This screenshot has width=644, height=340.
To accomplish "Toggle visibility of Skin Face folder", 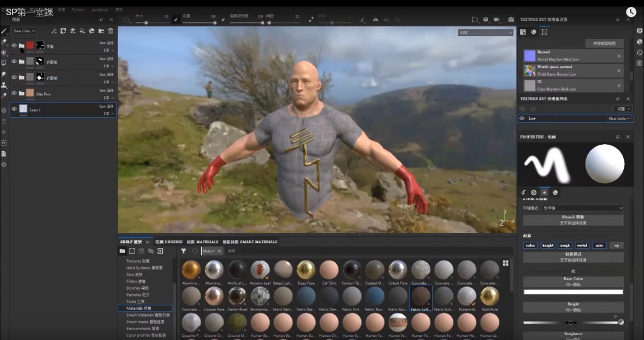I will [14, 93].
